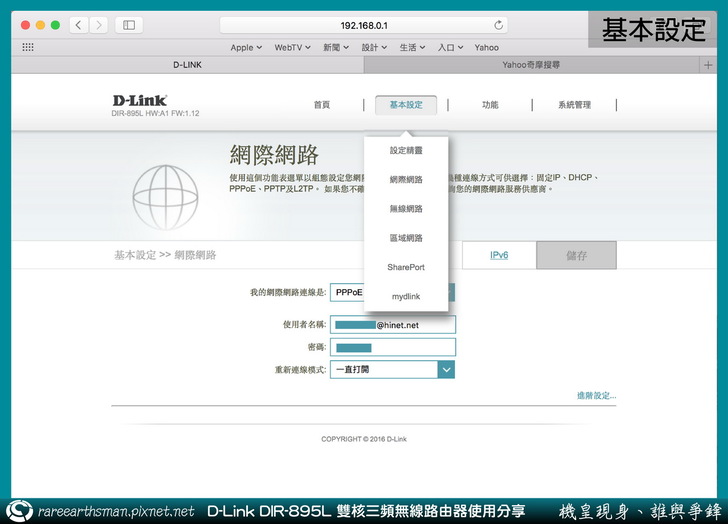Click the 密碼 password input field
The image size is (728, 524).
pyautogui.click(x=392, y=347)
